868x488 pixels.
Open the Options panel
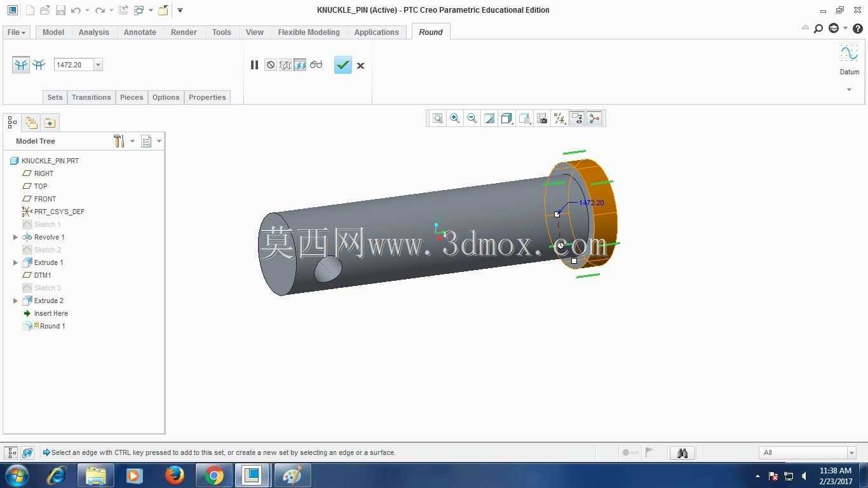coord(166,97)
